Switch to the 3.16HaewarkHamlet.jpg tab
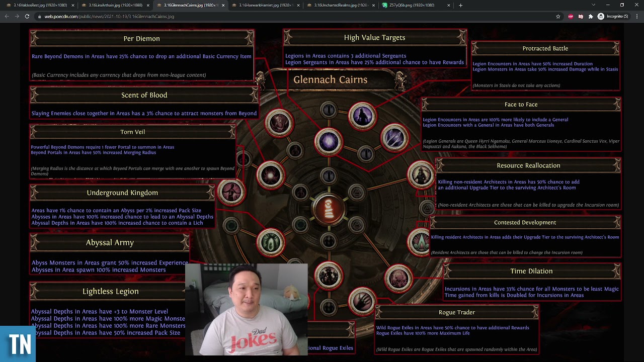The width and height of the screenshot is (644, 362). pos(265,5)
